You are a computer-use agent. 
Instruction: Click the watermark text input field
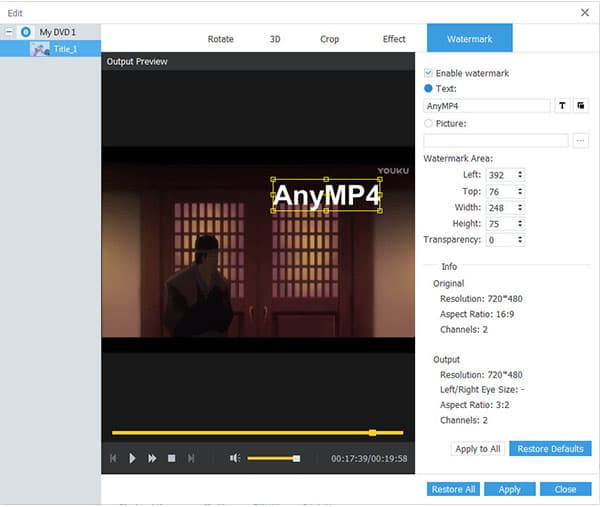[x=486, y=106]
